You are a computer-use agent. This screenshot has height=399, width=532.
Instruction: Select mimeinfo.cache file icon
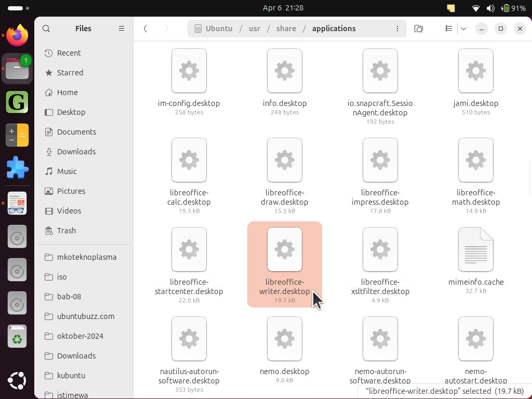pyautogui.click(x=476, y=249)
